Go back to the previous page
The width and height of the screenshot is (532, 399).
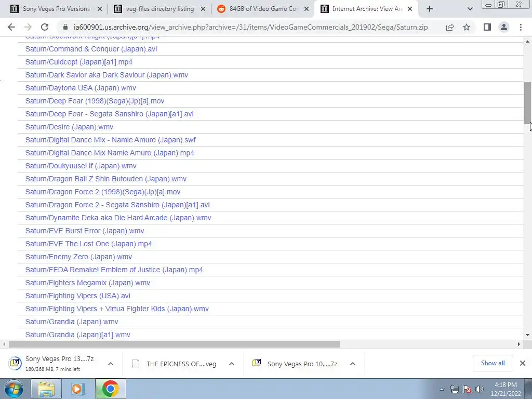[11, 27]
